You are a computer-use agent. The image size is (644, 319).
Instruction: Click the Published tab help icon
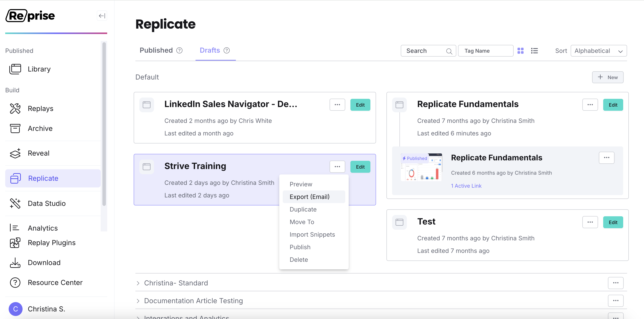tap(179, 50)
